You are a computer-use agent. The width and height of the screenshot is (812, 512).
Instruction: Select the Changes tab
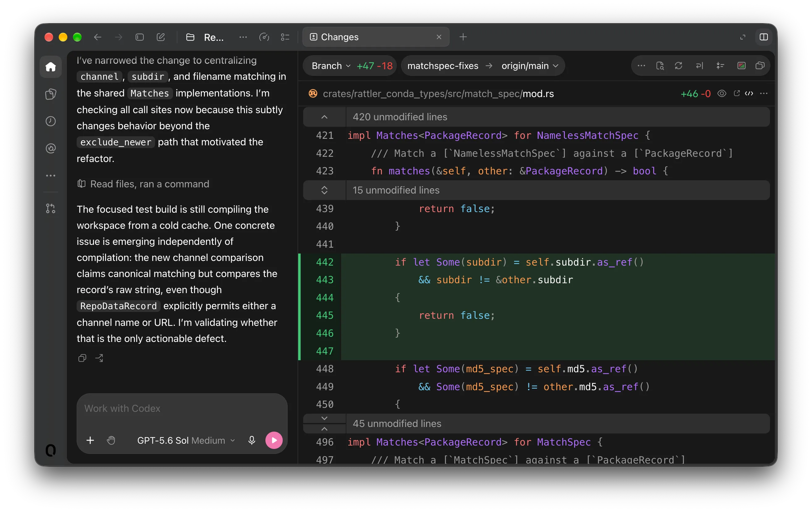pyautogui.click(x=376, y=37)
